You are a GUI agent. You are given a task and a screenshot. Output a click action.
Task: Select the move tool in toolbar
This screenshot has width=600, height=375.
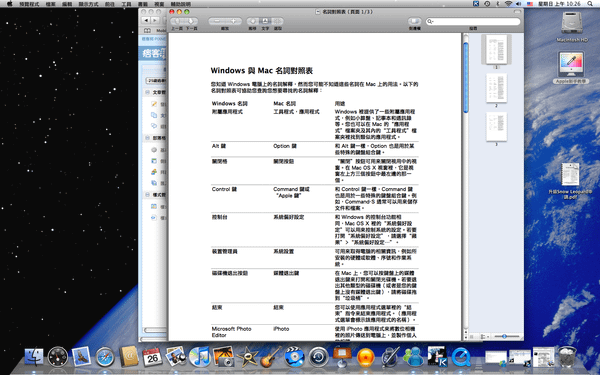253,21
